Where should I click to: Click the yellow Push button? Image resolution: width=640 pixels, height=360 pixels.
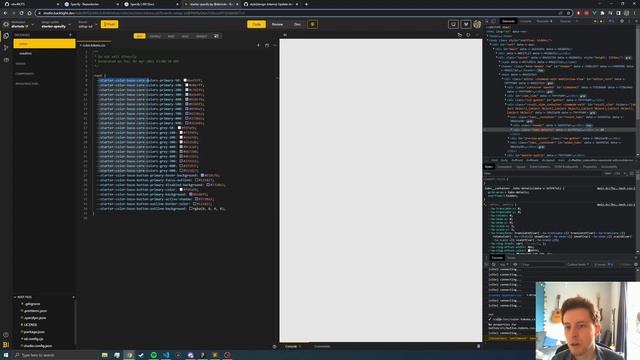click(x=109, y=24)
